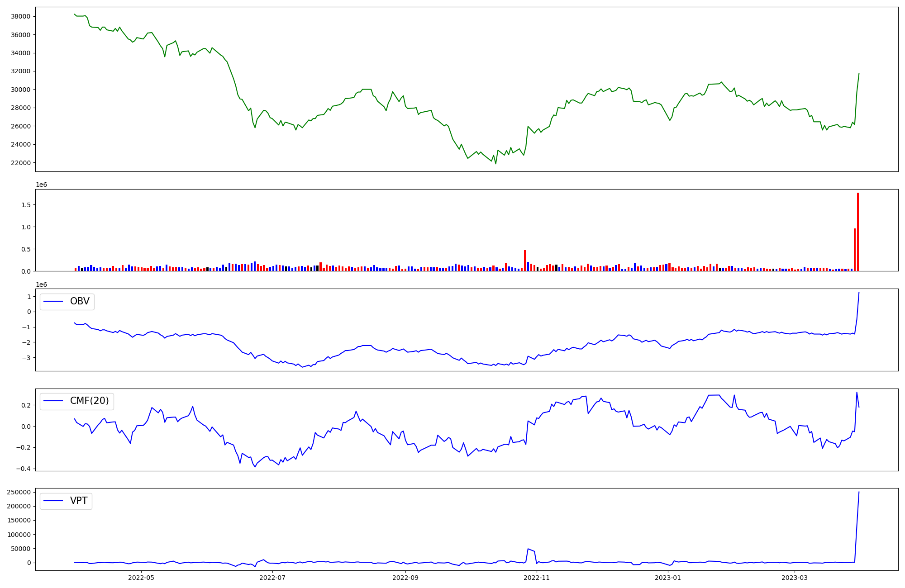The image size is (905, 588).
Task: Click the 1.5 tick on volume axis
Action: (26, 205)
